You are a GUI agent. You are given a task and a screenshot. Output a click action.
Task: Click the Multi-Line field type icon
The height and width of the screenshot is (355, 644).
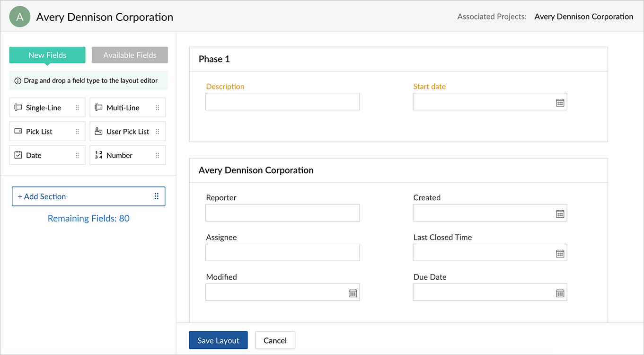pos(99,107)
